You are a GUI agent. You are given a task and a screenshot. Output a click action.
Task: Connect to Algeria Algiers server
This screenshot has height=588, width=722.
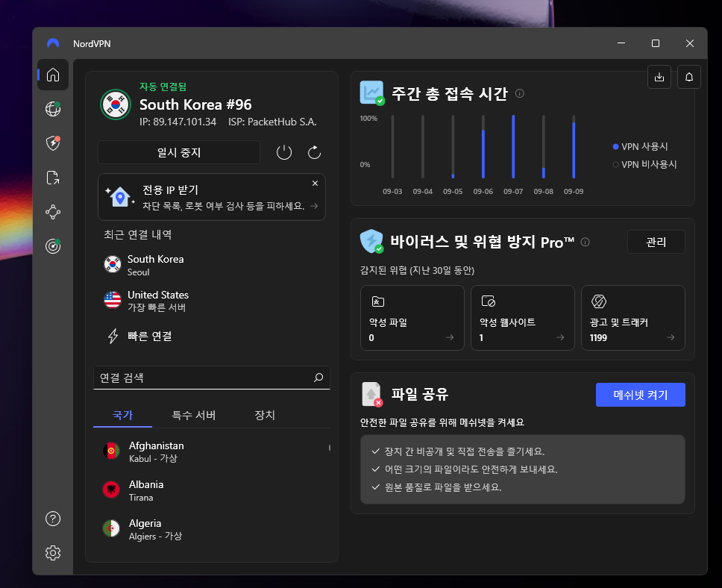coord(212,529)
